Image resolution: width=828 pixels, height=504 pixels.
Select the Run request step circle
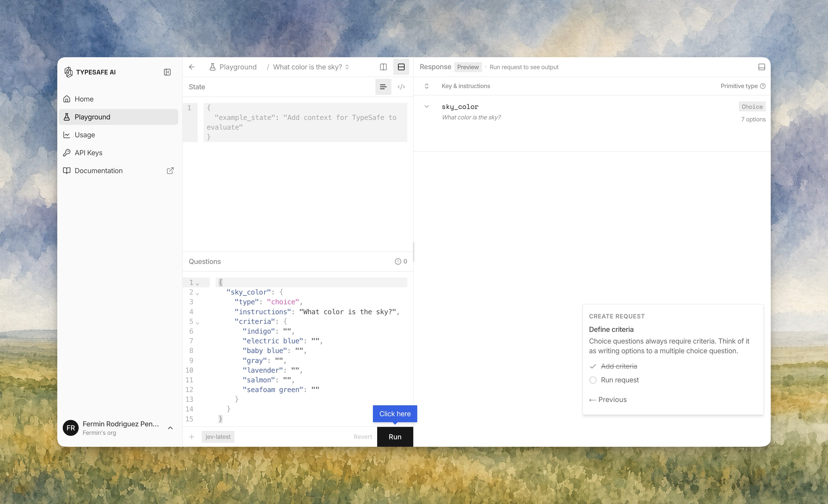tap(593, 380)
